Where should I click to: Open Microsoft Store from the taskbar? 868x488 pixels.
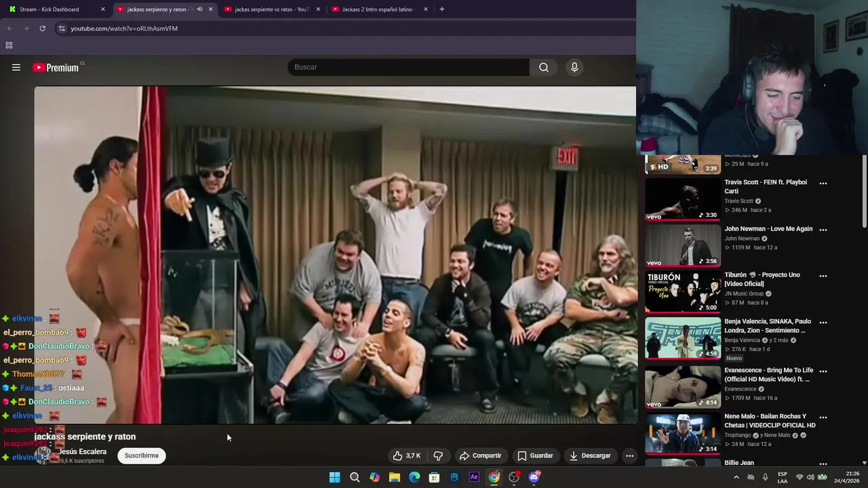click(x=434, y=477)
